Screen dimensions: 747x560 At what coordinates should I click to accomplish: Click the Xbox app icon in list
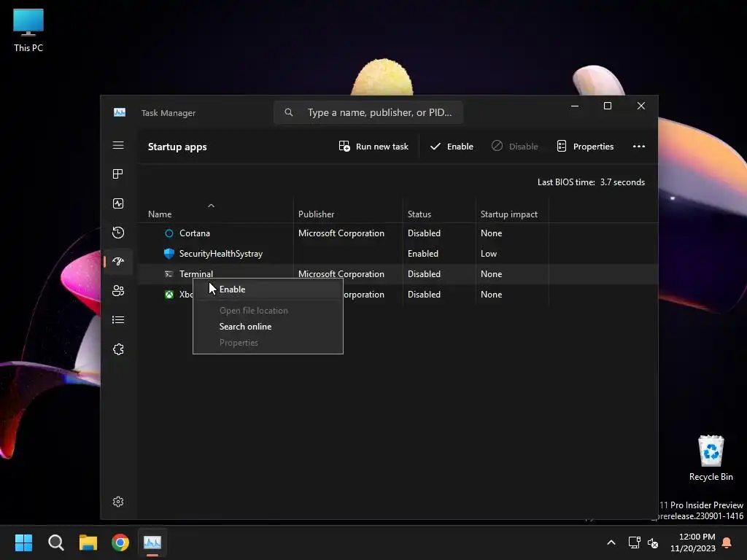click(x=169, y=295)
